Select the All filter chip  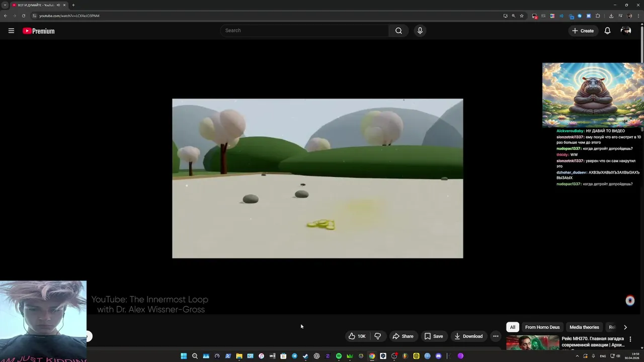tap(513, 327)
